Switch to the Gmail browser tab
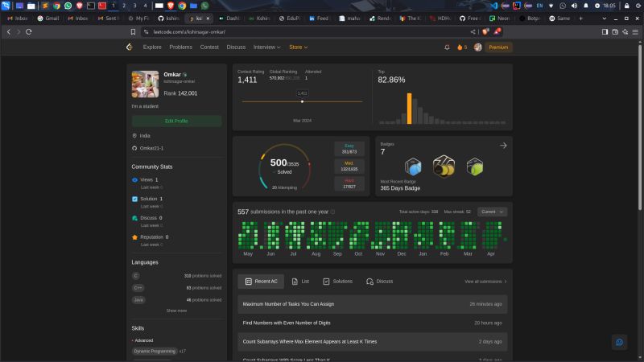The height and width of the screenshot is (362, 644). [x=48, y=19]
